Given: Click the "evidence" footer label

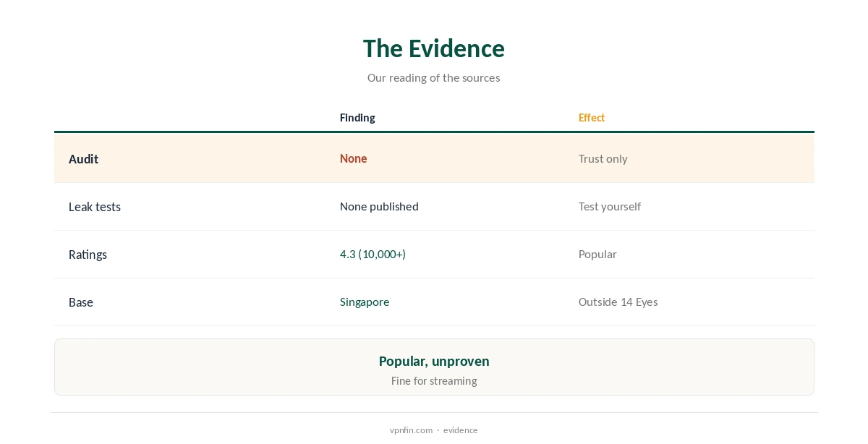Looking at the screenshot, I should click(x=461, y=430).
